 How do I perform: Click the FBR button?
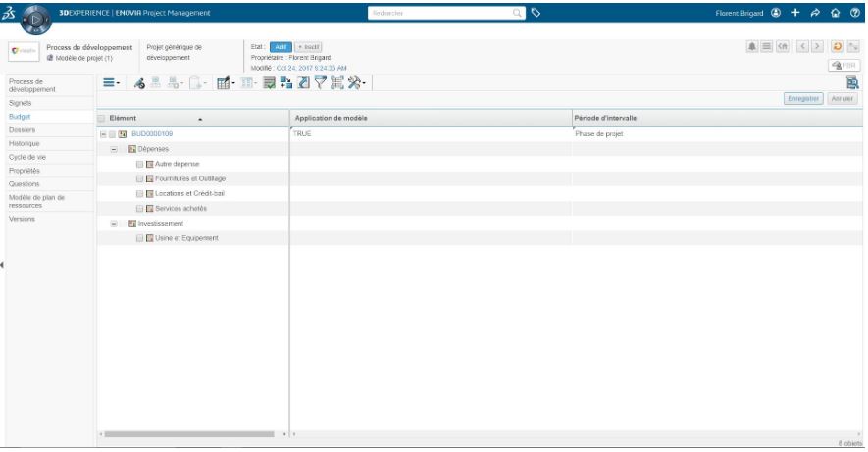[844, 66]
